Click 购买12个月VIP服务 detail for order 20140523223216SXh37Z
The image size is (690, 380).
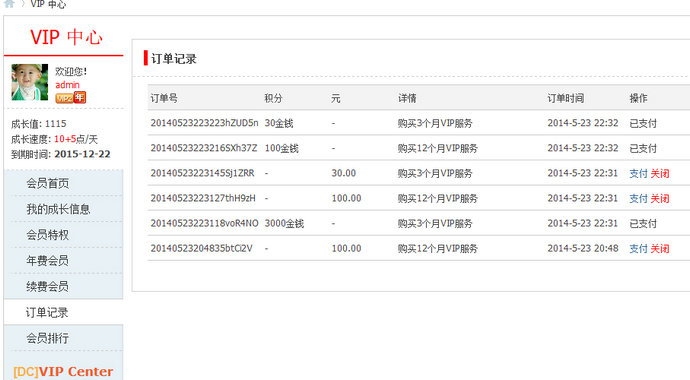[x=437, y=148]
